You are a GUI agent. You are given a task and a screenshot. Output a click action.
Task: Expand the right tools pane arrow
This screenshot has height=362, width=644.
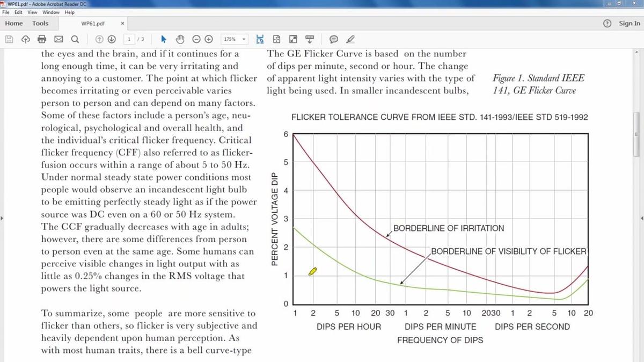click(x=641, y=218)
